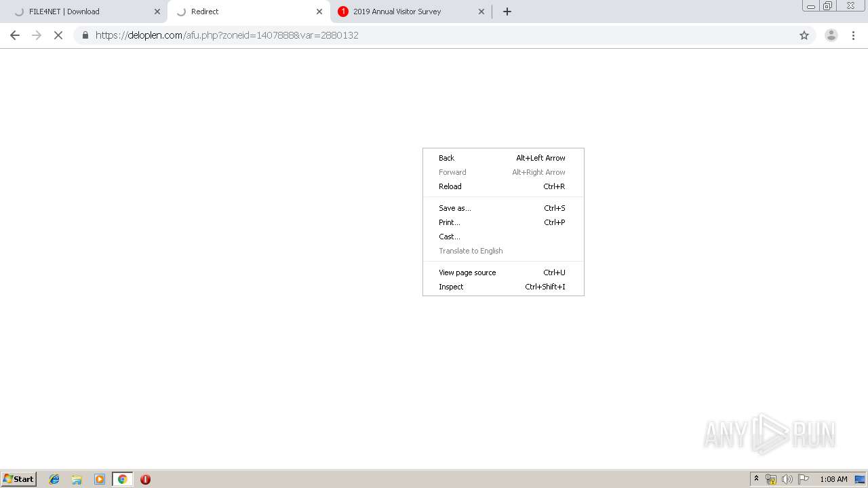Click the browser forward arrow button
This screenshot has height=488, width=868.
(x=37, y=35)
